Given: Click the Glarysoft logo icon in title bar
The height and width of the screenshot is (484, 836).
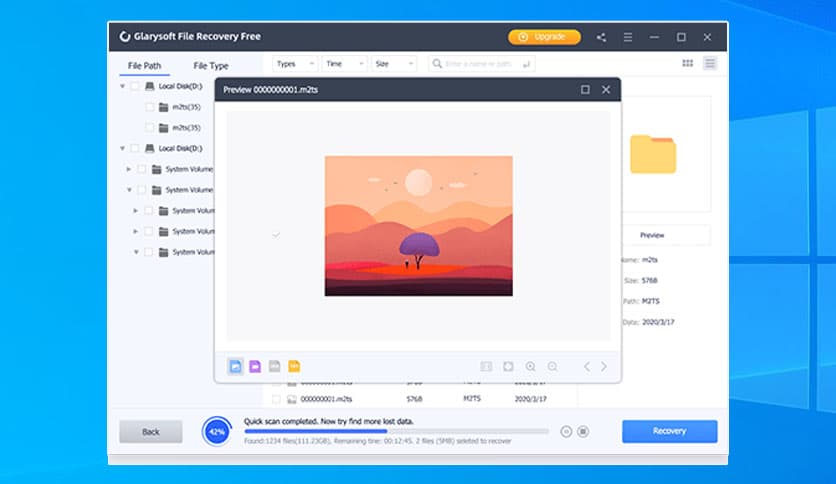Looking at the screenshot, I should coord(125,36).
